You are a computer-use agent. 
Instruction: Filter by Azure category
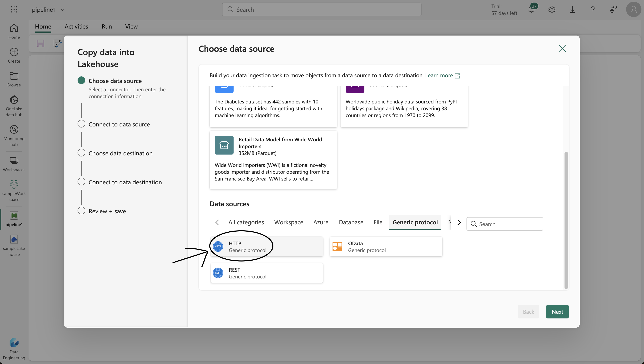[321, 222]
